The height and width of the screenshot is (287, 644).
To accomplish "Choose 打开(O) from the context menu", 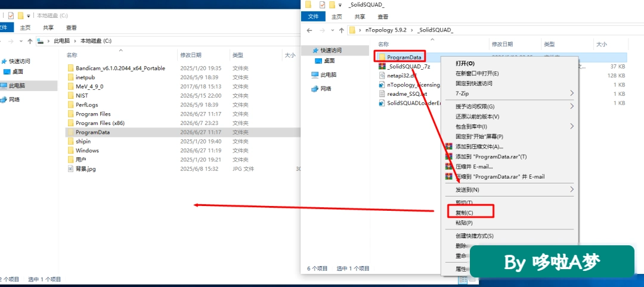I will [465, 64].
